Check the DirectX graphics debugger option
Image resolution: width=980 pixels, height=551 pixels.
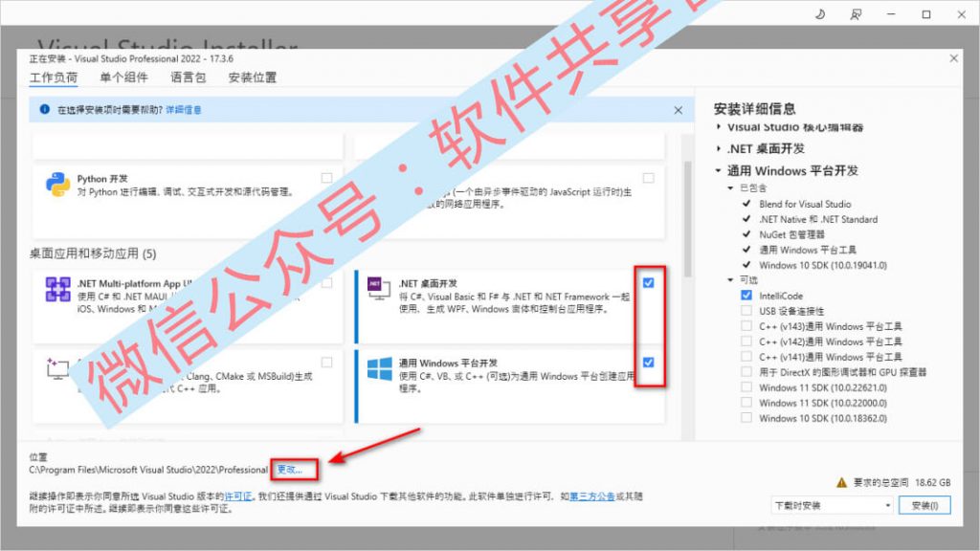coord(746,372)
